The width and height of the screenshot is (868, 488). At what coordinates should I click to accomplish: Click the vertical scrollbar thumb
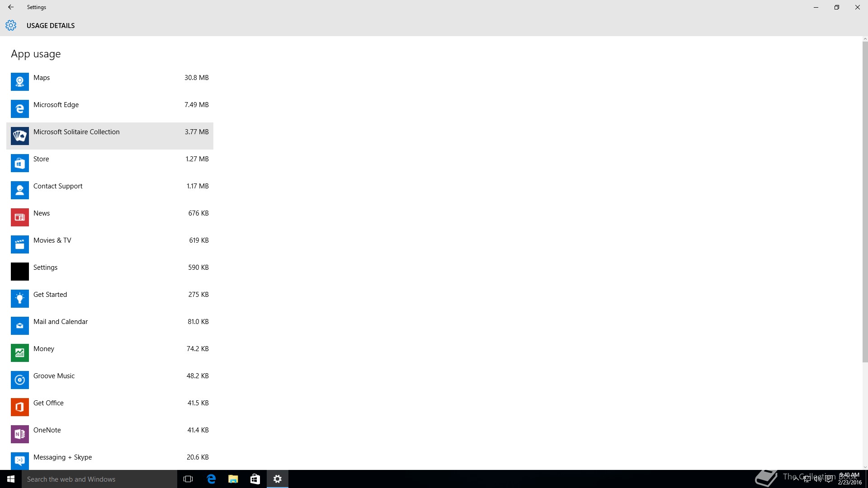pos(865,202)
